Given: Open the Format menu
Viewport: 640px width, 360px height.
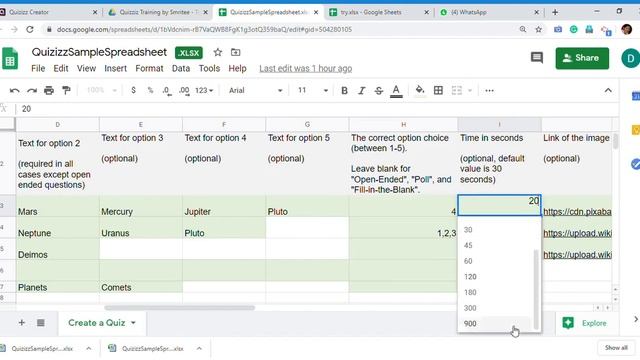Looking at the screenshot, I should (x=149, y=69).
